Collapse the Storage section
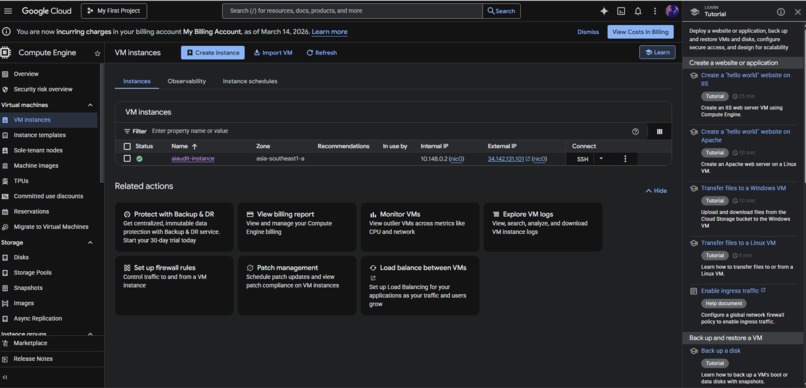 point(90,243)
